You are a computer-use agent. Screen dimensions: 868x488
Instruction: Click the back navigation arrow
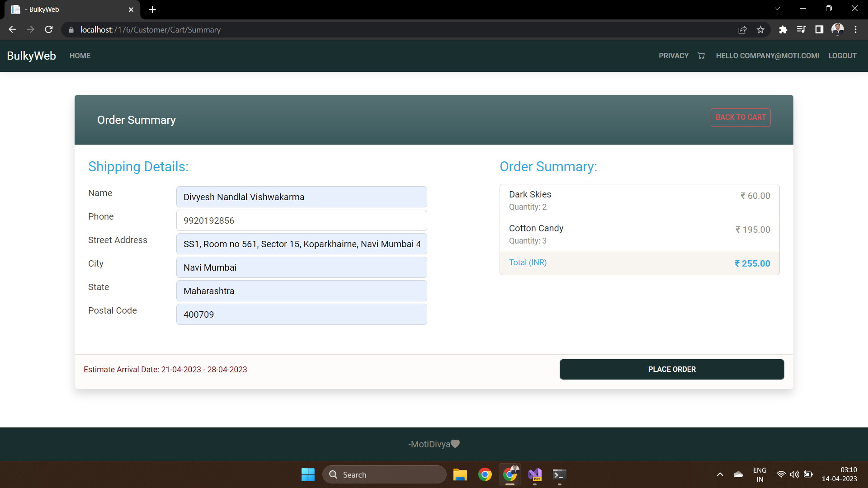12,29
